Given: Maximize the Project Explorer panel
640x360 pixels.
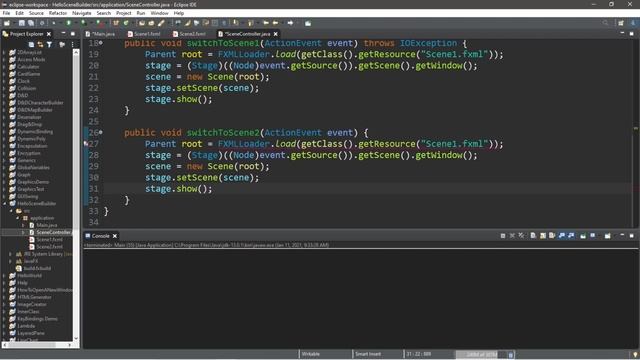Looking at the screenshot, I should coord(73,33).
